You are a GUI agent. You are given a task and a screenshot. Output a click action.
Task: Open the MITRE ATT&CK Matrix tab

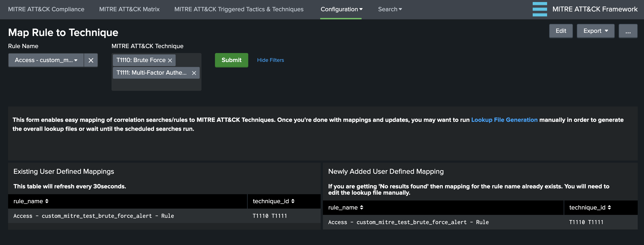(129, 9)
